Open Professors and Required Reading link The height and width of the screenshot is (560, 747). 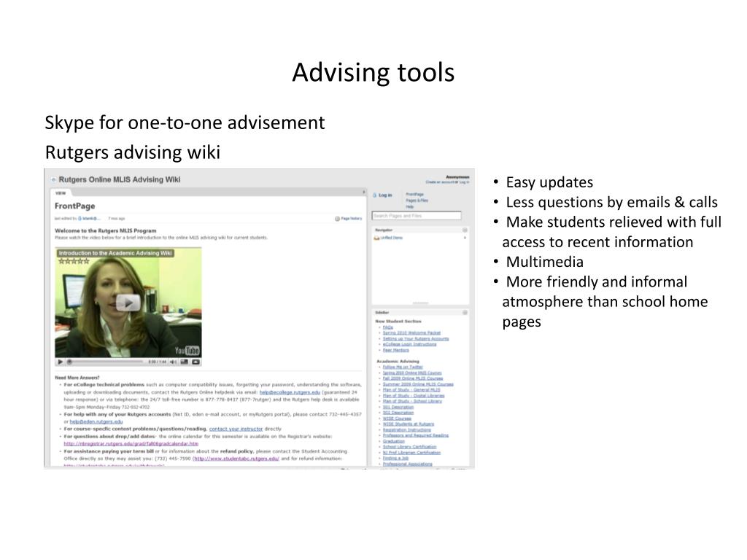click(x=415, y=435)
